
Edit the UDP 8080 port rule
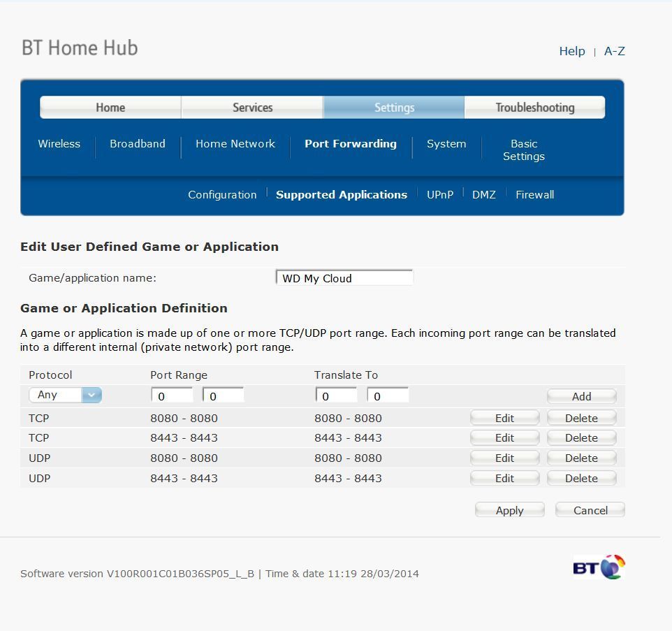[504, 458]
